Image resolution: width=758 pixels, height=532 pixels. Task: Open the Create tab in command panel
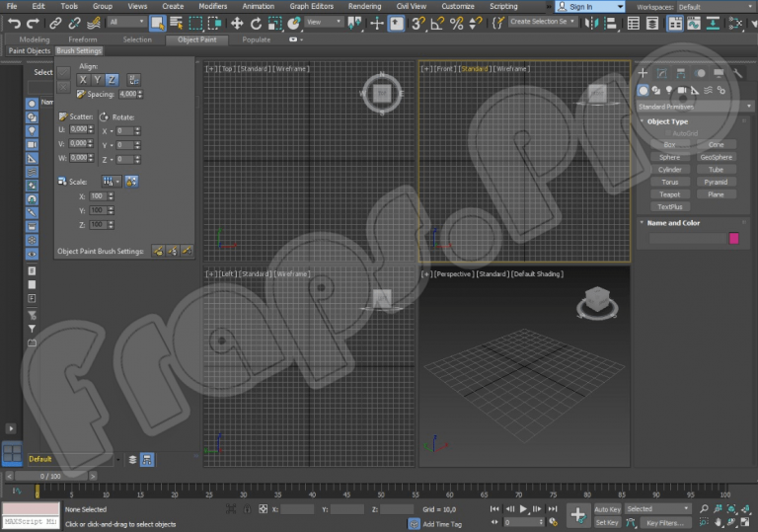(643, 73)
